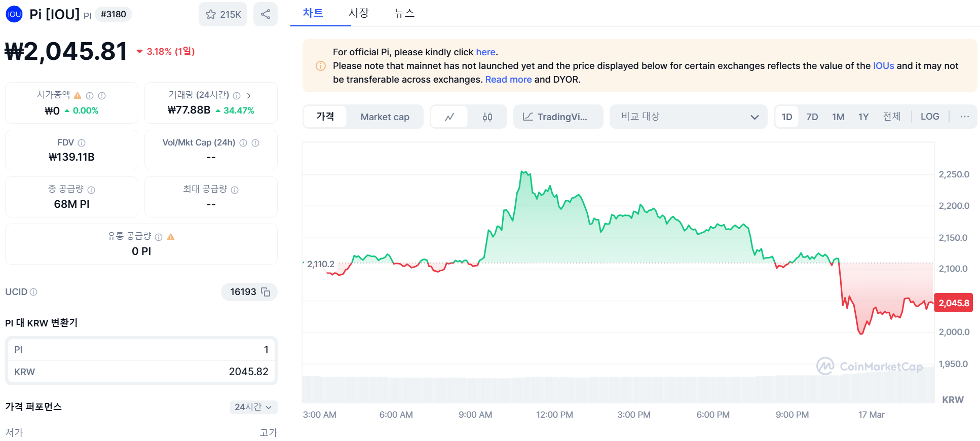Click 총 공급량 info icon

click(91, 190)
